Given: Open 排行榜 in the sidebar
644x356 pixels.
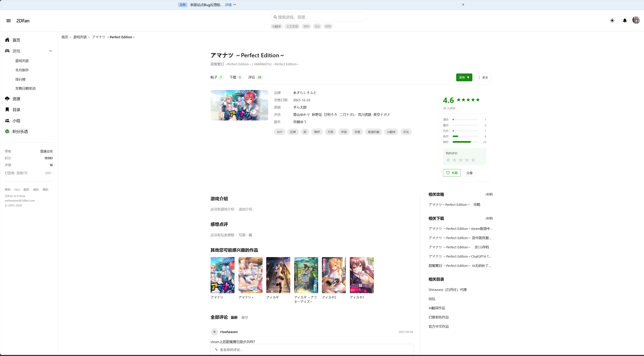Looking at the screenshot, I should (20, 80).
